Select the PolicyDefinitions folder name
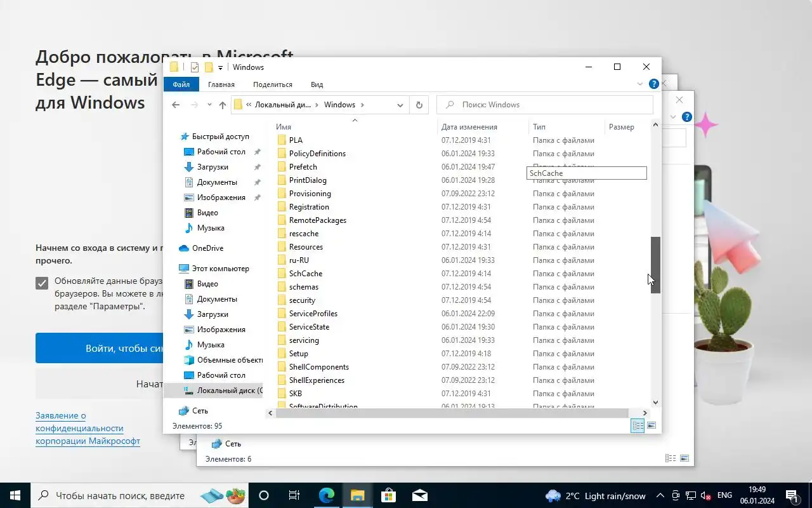This screenshot has height=508, width=812. 317,154
